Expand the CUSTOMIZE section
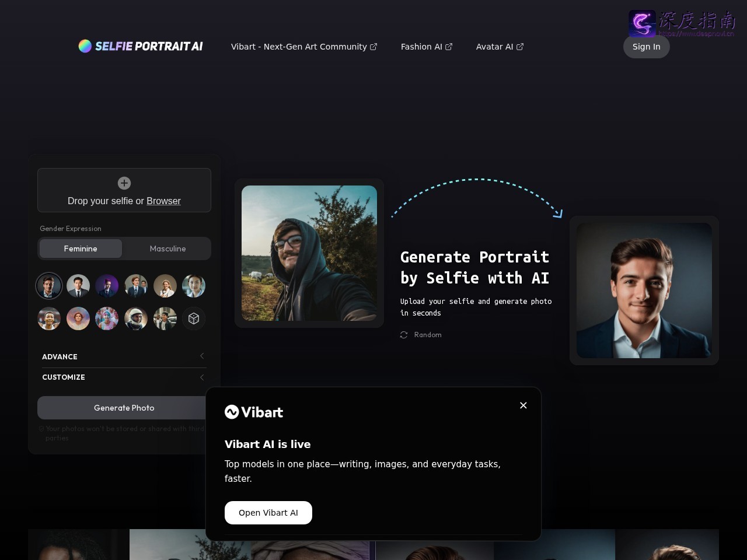Image resolution: width=747 pixels, height=560 pixels. click(x=124, y=377)
